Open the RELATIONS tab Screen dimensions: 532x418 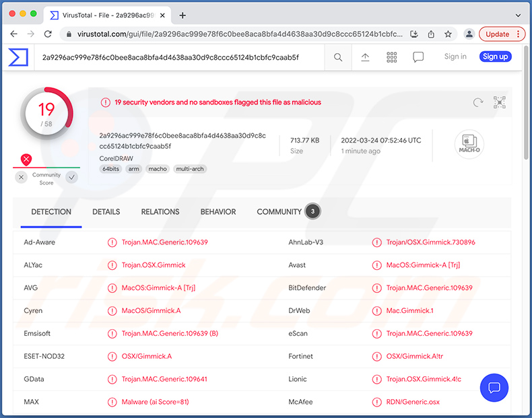[x=160, y=212]
